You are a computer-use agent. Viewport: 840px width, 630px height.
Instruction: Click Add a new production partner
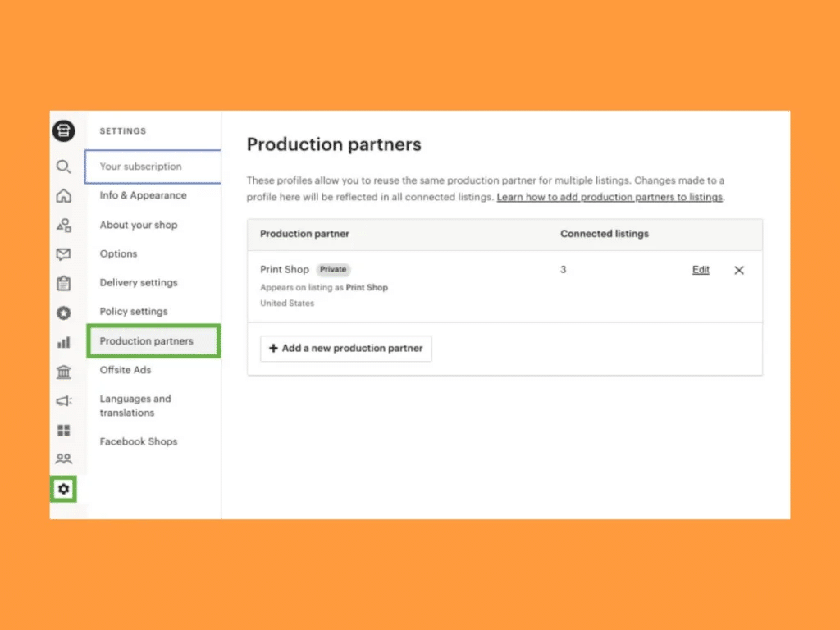346,348
